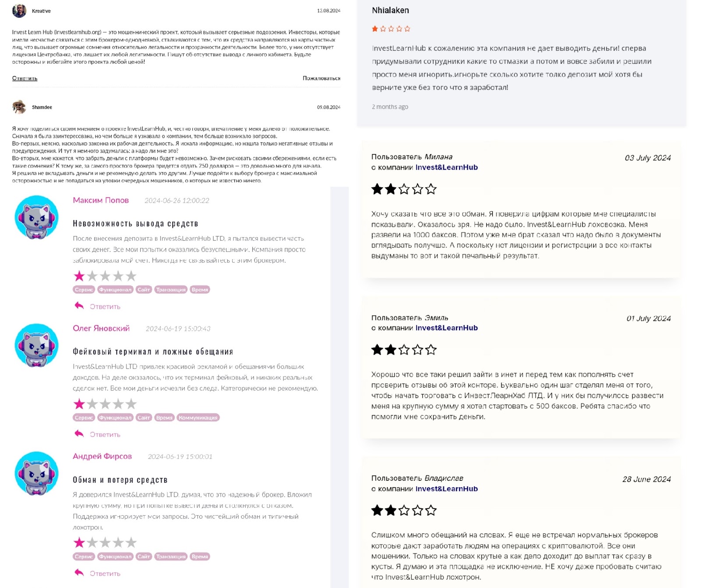701x588 pixels.
Task: Click the reply arrow under Олег Яновский's review
Action: click(79, 433)
